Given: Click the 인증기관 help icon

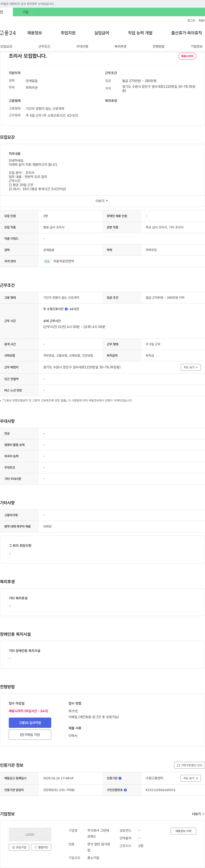Looking at the screenshot, I should coord(120,778).
